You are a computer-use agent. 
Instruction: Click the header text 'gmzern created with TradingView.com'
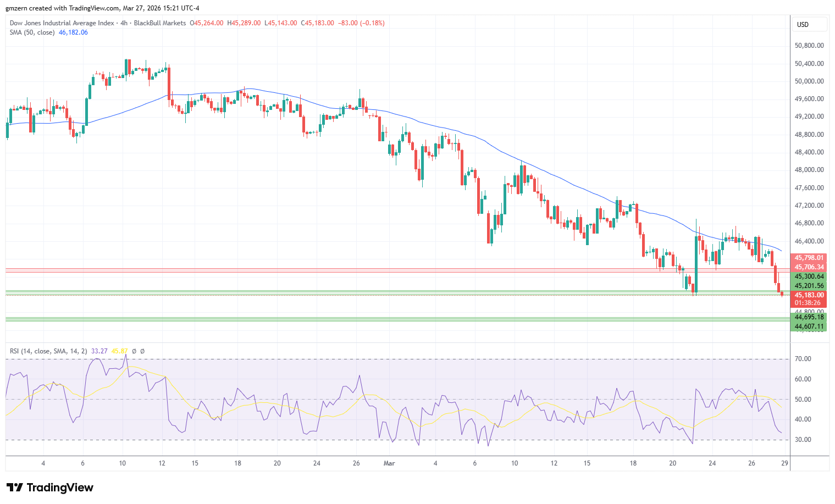62,8
